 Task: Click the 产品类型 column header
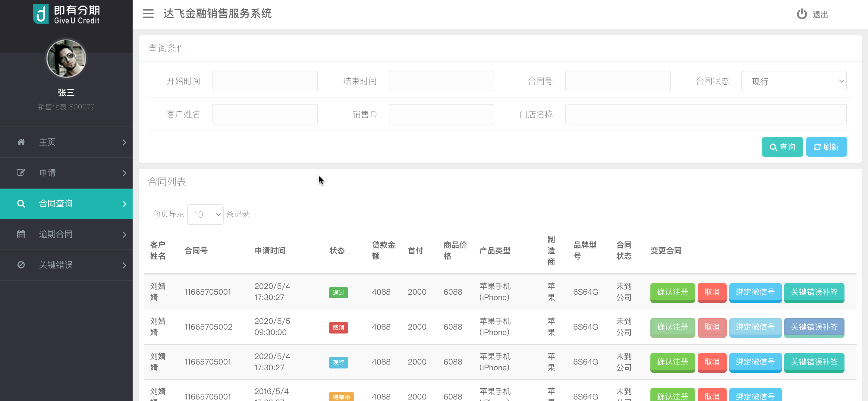point(495,251)
